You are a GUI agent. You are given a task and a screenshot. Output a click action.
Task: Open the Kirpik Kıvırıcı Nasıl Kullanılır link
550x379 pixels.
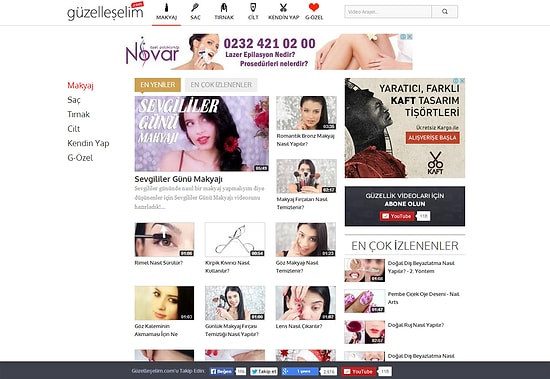click(227, 267)
